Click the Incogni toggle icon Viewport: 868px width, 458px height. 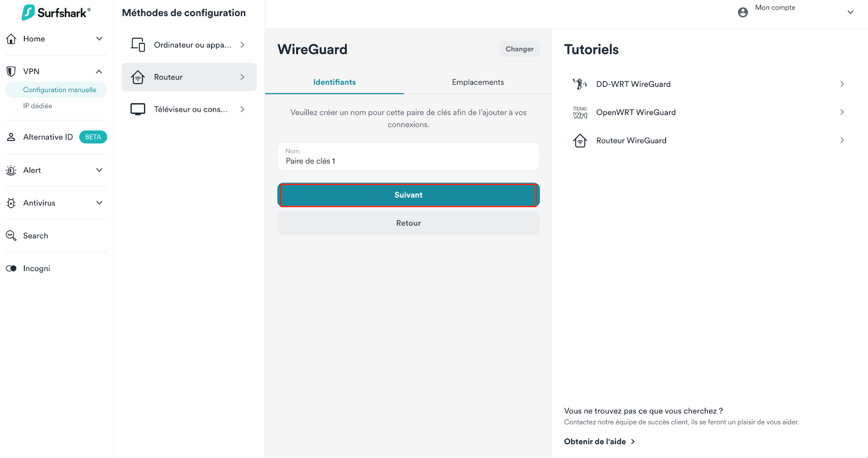pyautogui.click(x=11, y=268)
